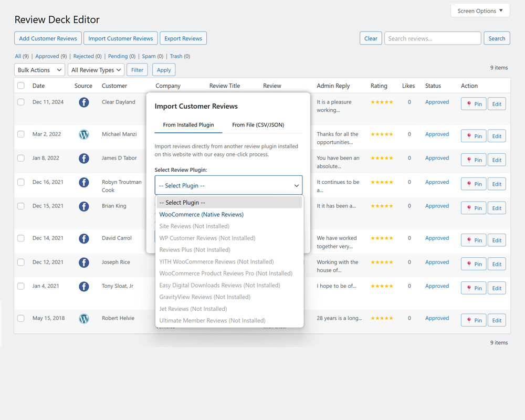Screen dimensions: 525x420
Task: Click the Export Reviews button
Action: (x=183, y=38)
